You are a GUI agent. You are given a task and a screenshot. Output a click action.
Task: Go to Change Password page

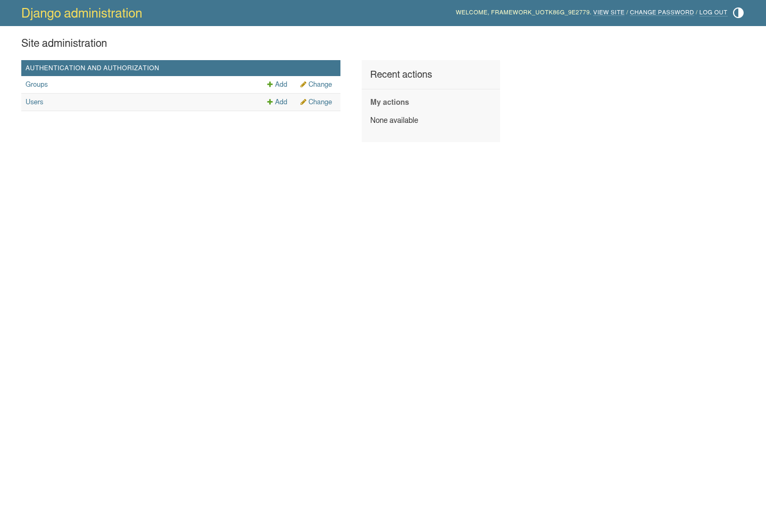coord(662,13)
